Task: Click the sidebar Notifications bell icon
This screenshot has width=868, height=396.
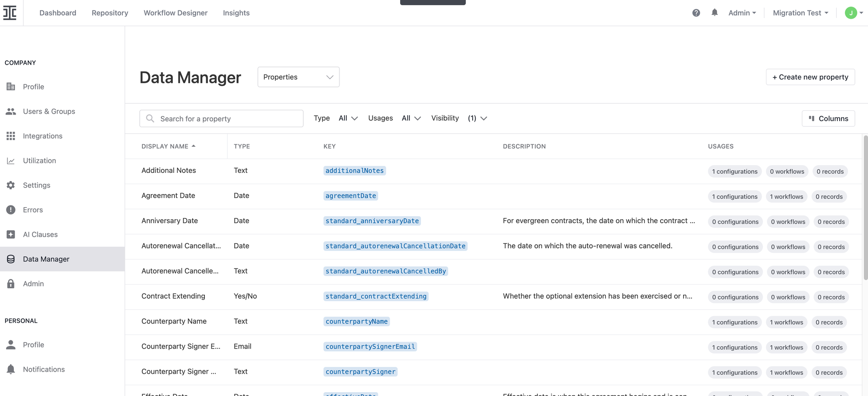Action: [x=11, y=370]
